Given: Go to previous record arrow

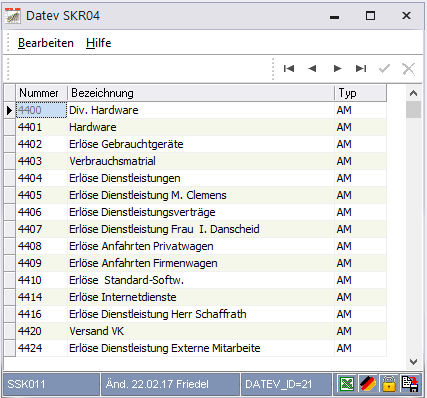Looking at the screenshot, I should tap(312, 69).
